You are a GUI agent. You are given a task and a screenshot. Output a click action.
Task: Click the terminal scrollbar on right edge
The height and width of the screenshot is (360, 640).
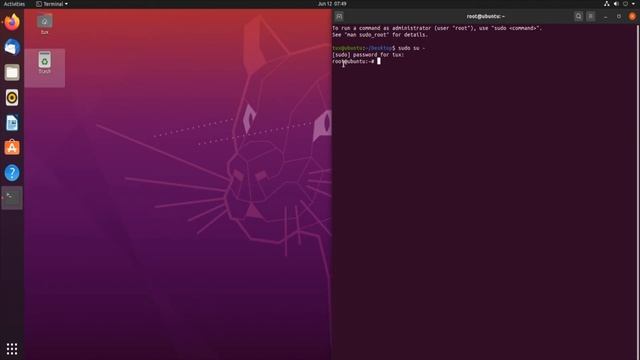(638, 192)
